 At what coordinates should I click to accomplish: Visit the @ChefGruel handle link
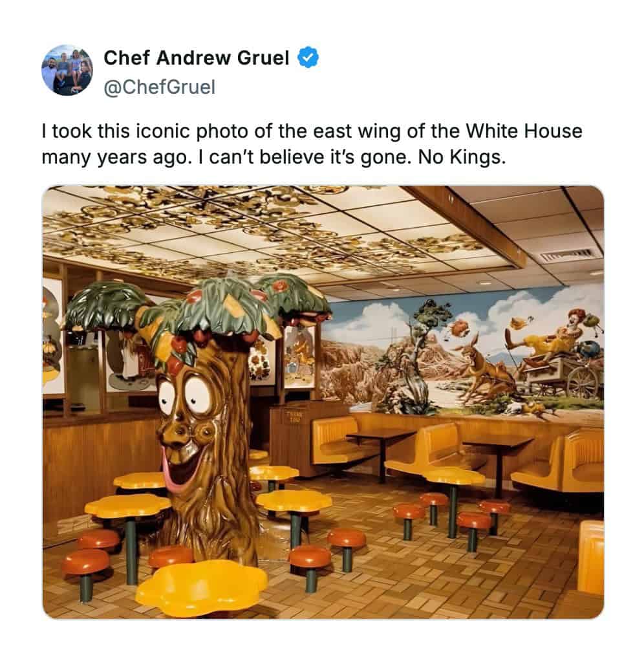coord(159,87)
